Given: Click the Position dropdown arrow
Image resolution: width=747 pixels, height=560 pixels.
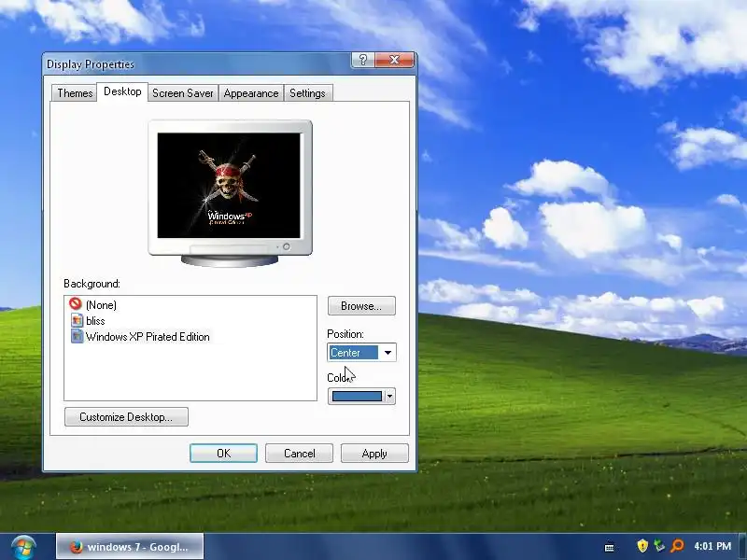Looking at the screenshot, I should [x=388, y=353].
